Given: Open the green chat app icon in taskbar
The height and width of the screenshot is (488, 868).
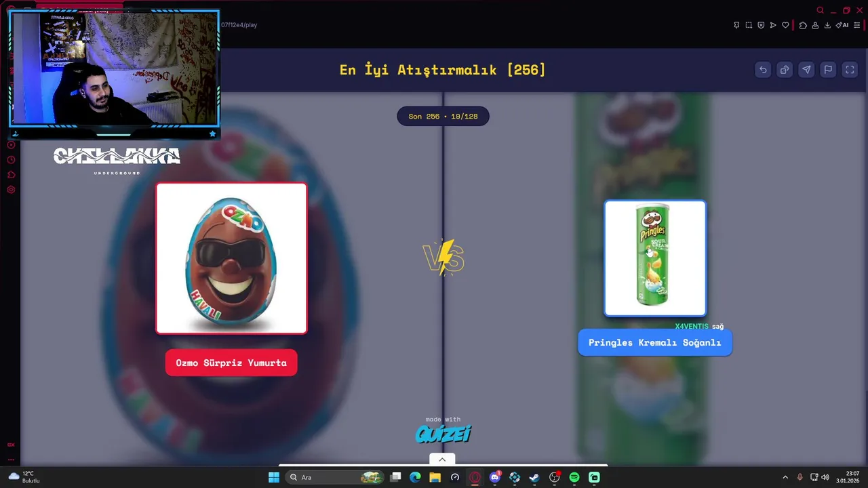Looking at the screenshot, I should pyautogui.click(x=594, y=477).
